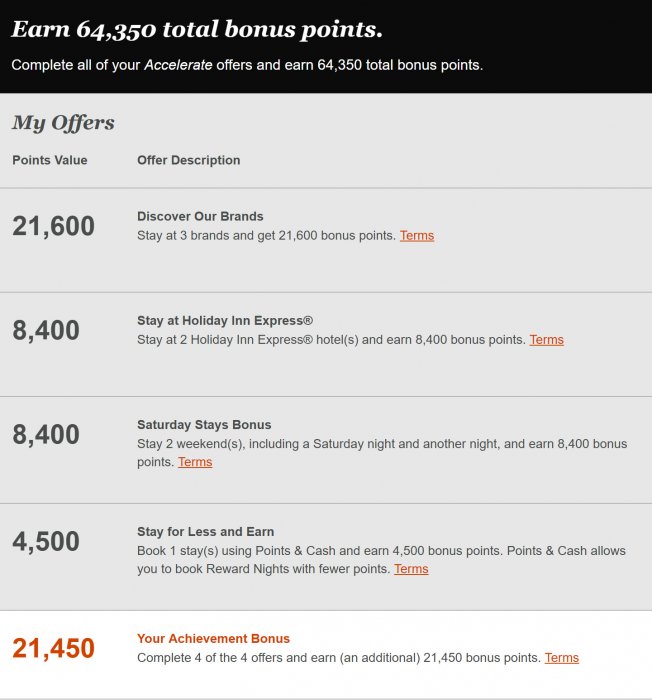Image resolution: width=652 pixels, height=700 pixels.
Task: Click the Complete all of your Accelerate offers text
Action: point(247,65)
